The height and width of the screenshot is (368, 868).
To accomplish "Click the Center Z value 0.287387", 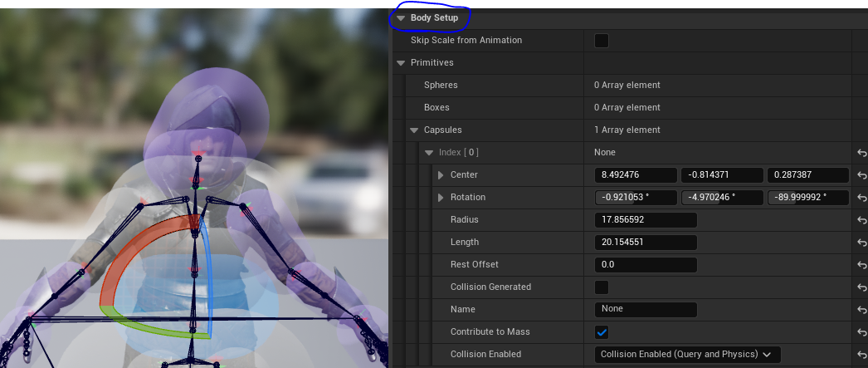I will 807,175.
